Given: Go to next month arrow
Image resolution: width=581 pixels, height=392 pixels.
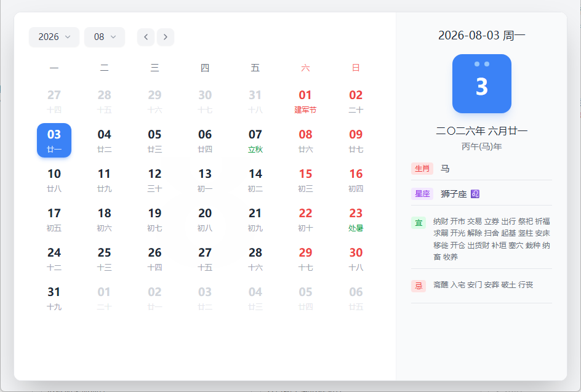Looking at the screenshot, I should pyautogui.click(x=166, y=37).
